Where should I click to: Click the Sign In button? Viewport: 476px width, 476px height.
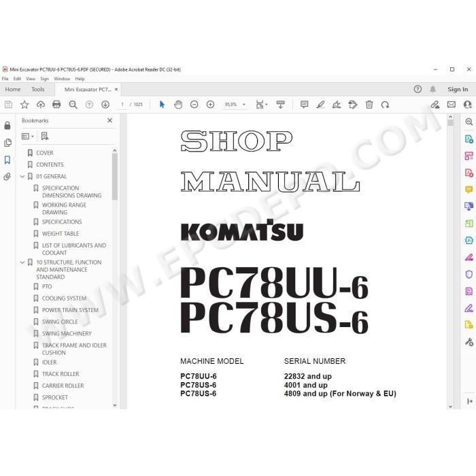pos(458,89)
